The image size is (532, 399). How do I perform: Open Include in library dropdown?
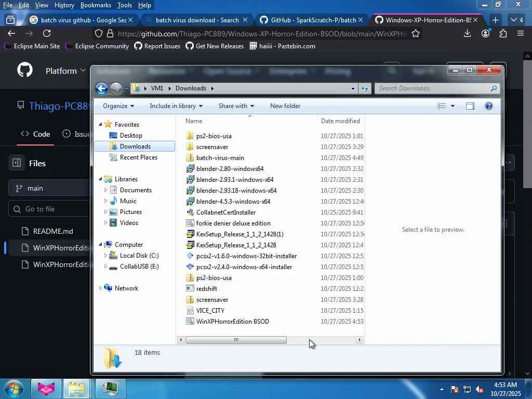coord(176,106)
